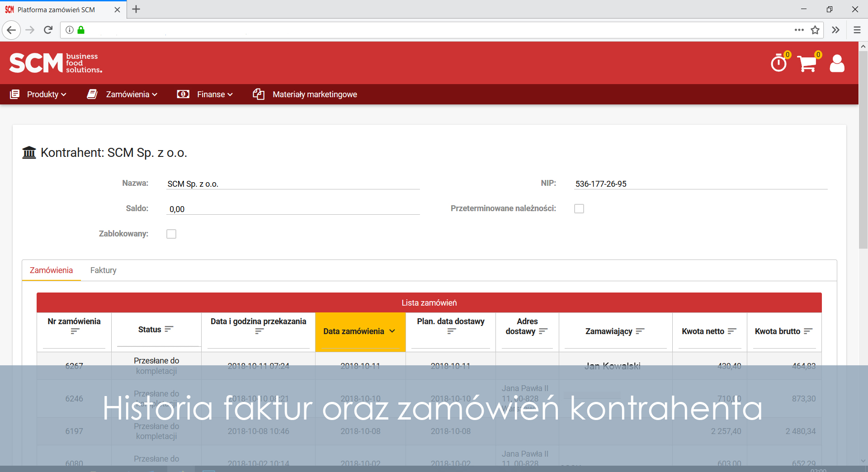Click the Lista zamówień table title
The width and height of the screenshot is (868, 472).
(x=429, y=302)
